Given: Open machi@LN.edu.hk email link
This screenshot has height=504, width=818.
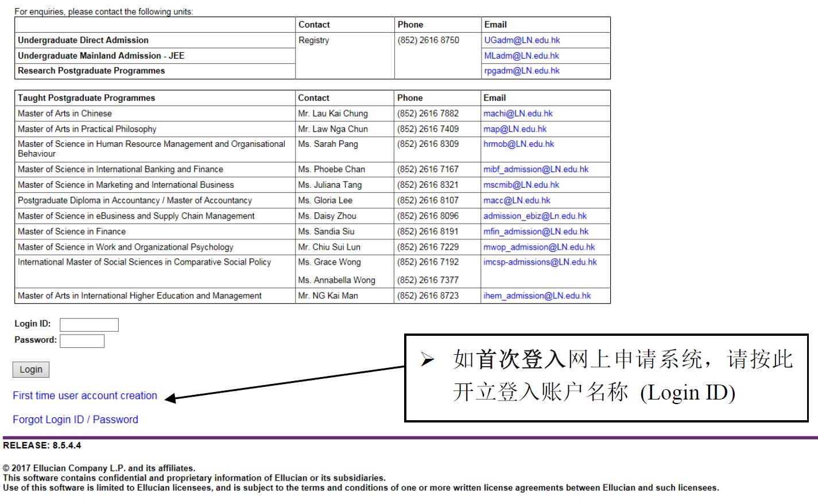Looking at the screenshot, I should 518,114.
